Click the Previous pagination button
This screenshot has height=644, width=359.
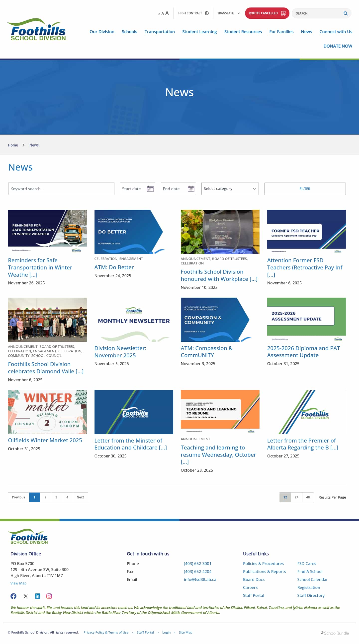coord(18,497)
